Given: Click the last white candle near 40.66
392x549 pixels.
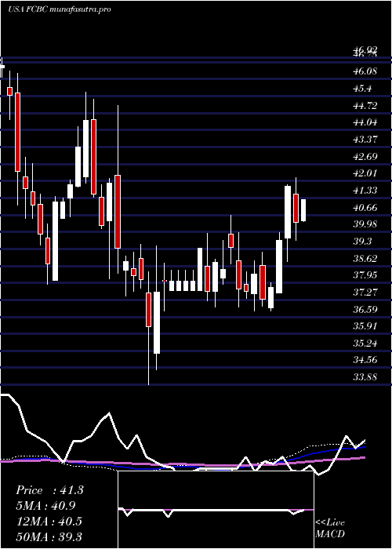Looking at the screenshot, I should tap(303, 210).
